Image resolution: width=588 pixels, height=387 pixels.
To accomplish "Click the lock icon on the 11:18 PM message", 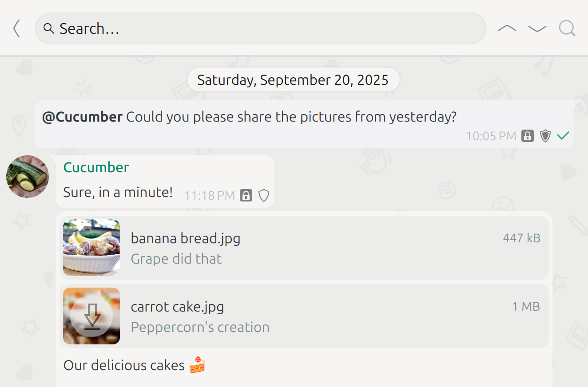I will pyautogui.click(x=246, y=195).
